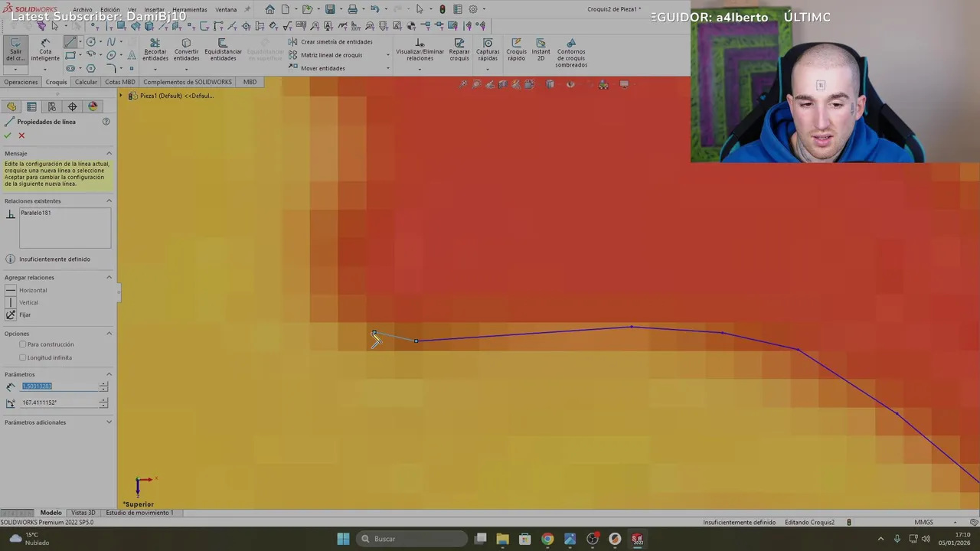
Task: Switch to the Calcular tab
Action: pos(86,82)
